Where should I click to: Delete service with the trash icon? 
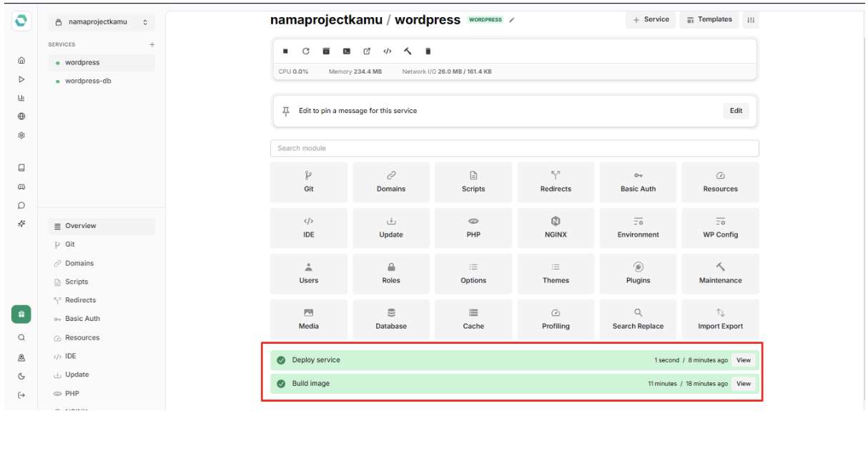(x=428, y=51)
